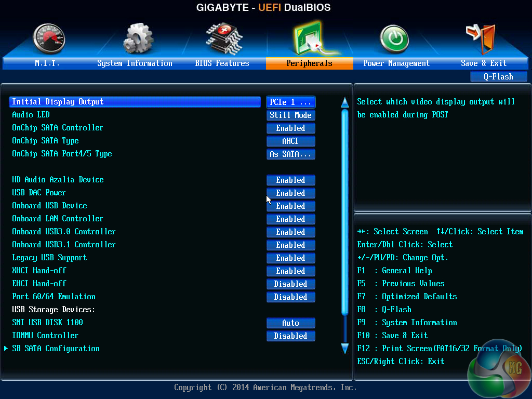
Task: Toggle Onboard USB3.1 Controller Enabled value
Action: click(x=291, y=245)
